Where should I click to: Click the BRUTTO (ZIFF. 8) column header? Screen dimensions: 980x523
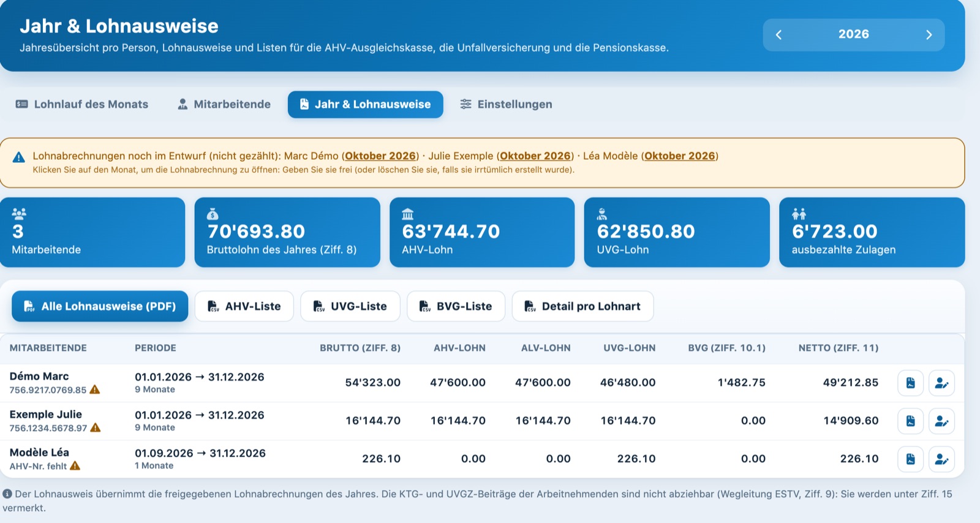360,348
